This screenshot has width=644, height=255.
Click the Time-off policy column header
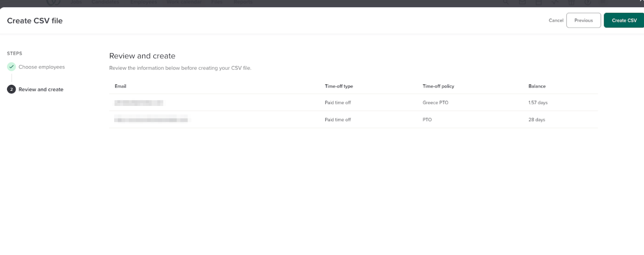(x=438, y=86)
